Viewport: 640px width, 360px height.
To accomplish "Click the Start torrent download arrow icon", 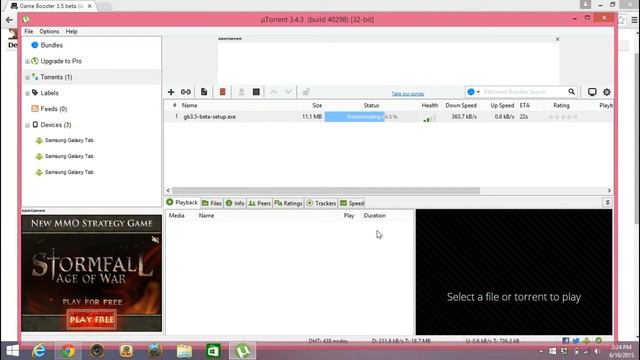I will click(242, 92).
